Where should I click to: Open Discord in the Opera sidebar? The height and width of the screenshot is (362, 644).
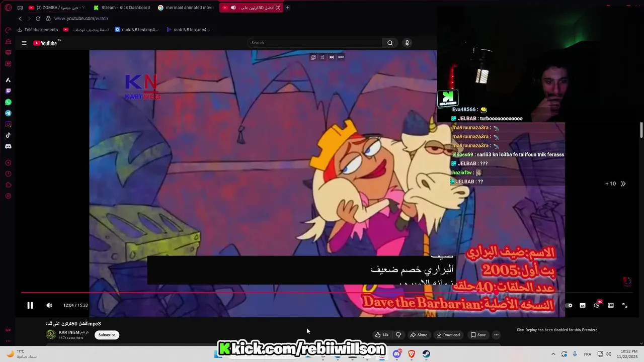pyautogui.click(x=8, y=146)
